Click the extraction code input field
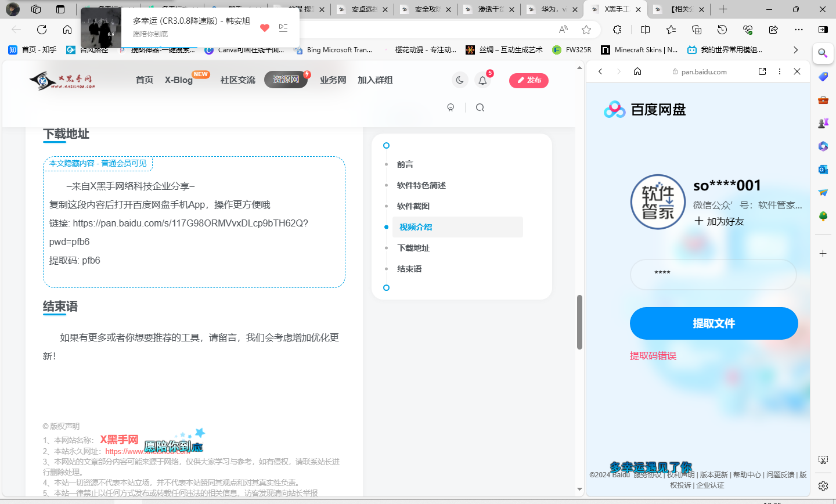The width and height of the screenshot is (836, 504). [x=714, y=274]
